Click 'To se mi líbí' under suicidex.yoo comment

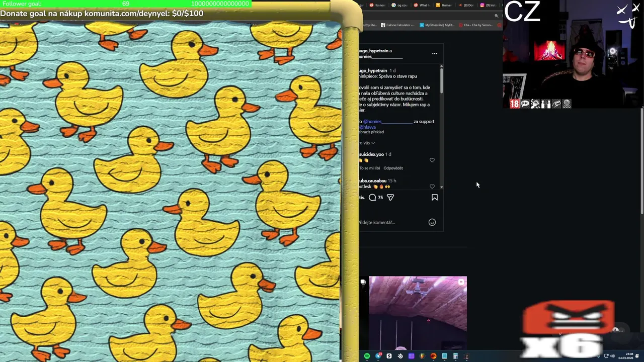[370, 168]
